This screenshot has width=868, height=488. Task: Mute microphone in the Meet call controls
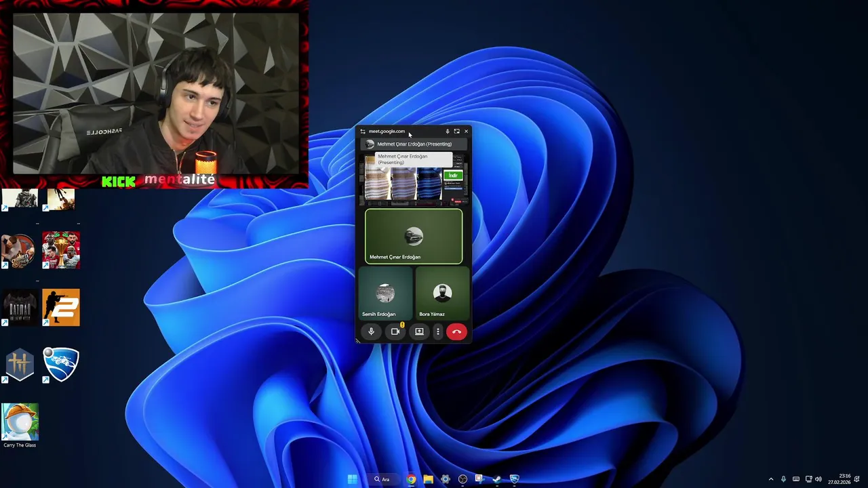click(x=371, y=331)
